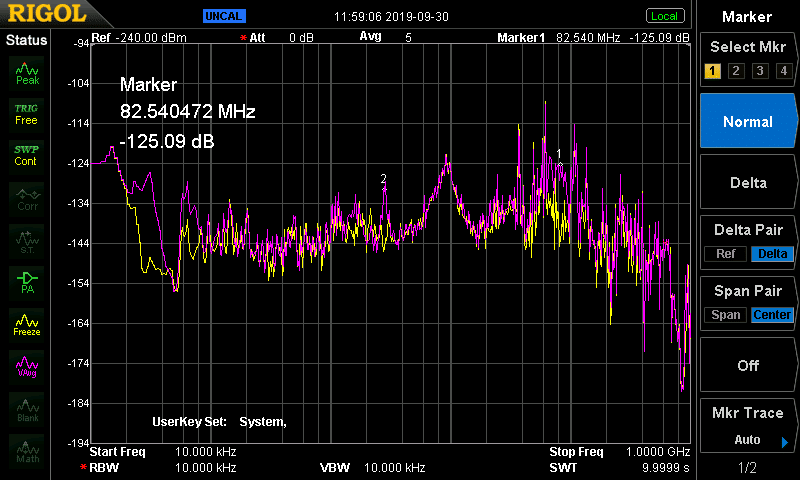
Task: Choose the Normal marker mode
Action: pyautogui.click(x=747, y=121)
